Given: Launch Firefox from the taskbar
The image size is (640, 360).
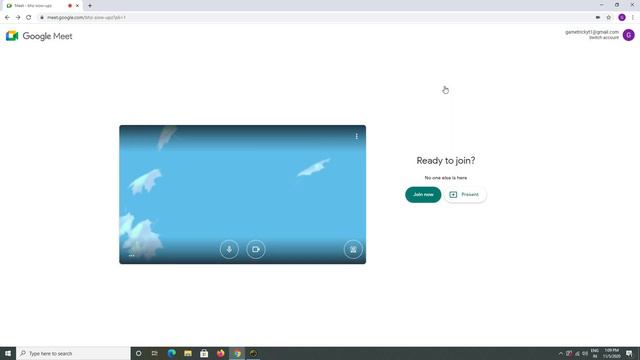Looking at the screenshot, I should click(x=220, y=353).
